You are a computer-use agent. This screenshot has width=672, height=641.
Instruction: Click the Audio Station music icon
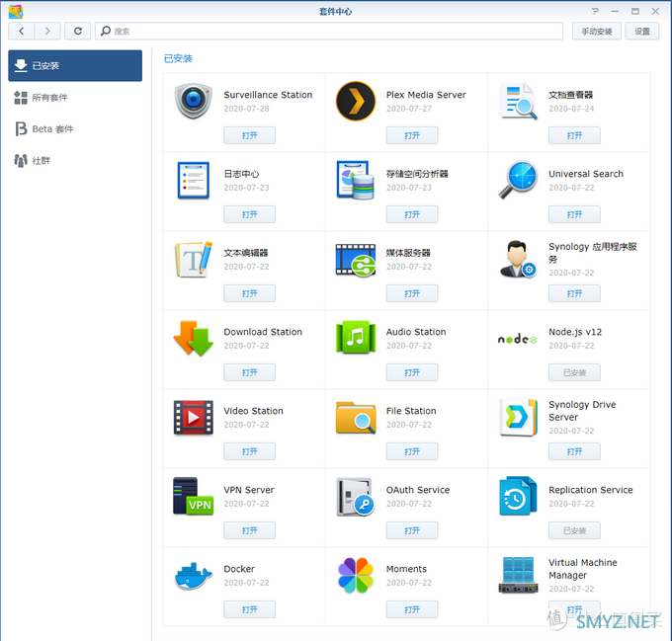coord(356,338)
